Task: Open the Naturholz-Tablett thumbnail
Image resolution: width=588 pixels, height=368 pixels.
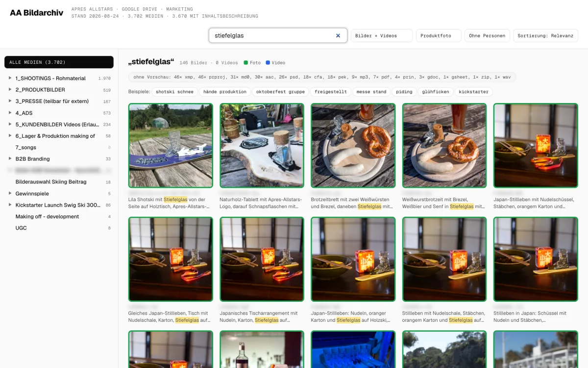Action: pyautogui.click(x=262, y=145)
